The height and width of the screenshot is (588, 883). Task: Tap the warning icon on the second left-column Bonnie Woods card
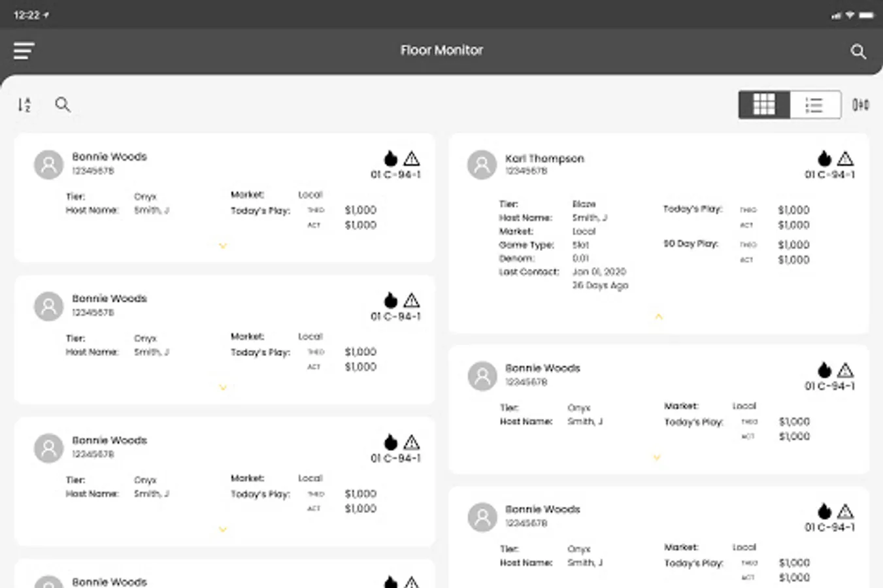[411, 300]
